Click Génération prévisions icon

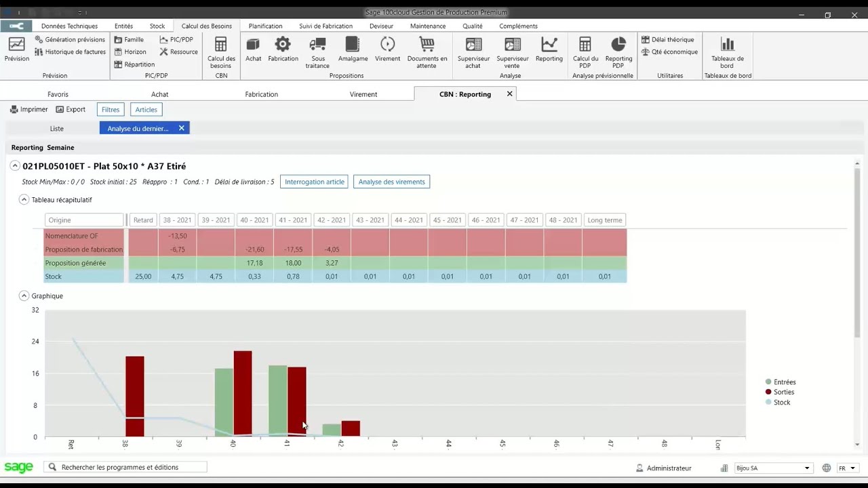click(39, 39)
